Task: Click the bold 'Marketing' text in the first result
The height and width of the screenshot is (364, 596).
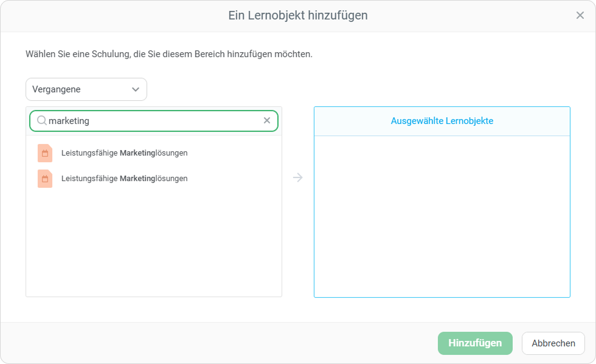Action: (x=137, y=153)
